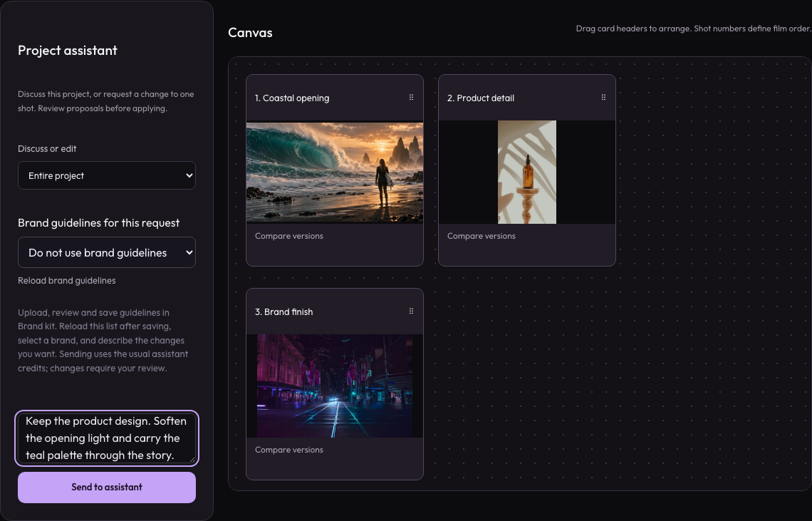Click the 'Project assistant' heading
The image size is (812, 521).
pyautogui.click(x=68, y=51)
